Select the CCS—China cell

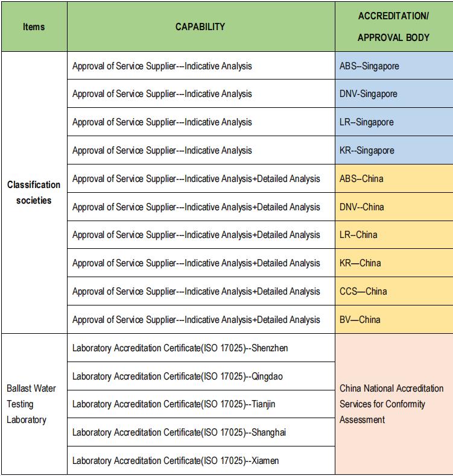(x=394, y=291)
